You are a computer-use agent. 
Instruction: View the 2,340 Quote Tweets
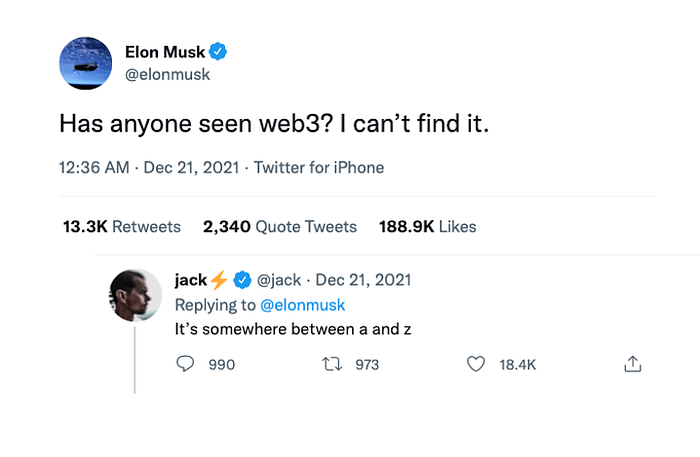tap(279, 227)
